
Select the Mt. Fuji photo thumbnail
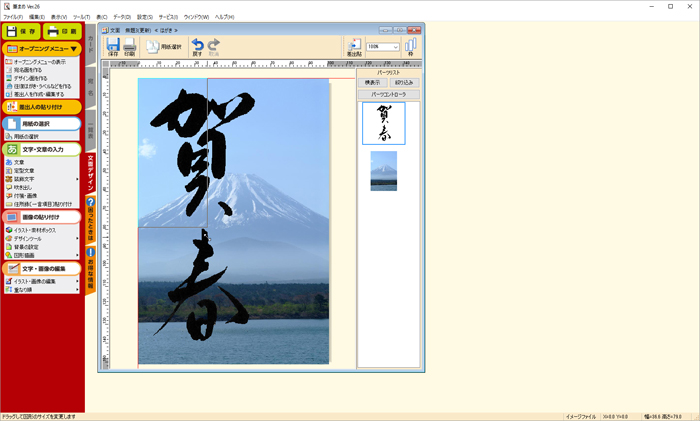click(x=384, y=171)
